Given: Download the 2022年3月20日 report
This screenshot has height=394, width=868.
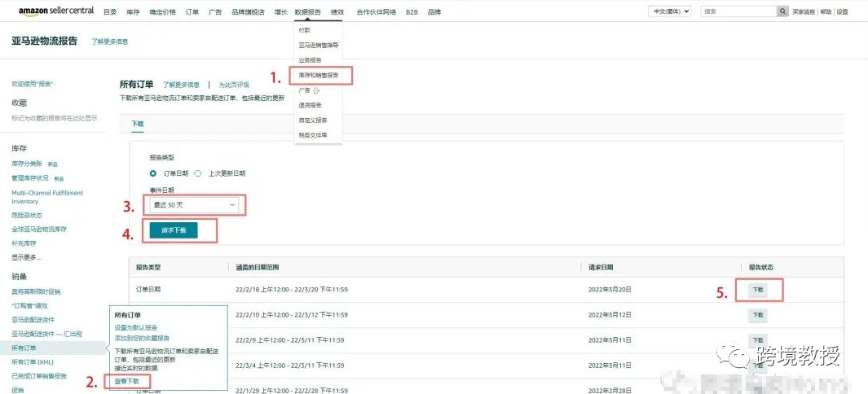Looking at the screenshot, I should coord(757,290).
